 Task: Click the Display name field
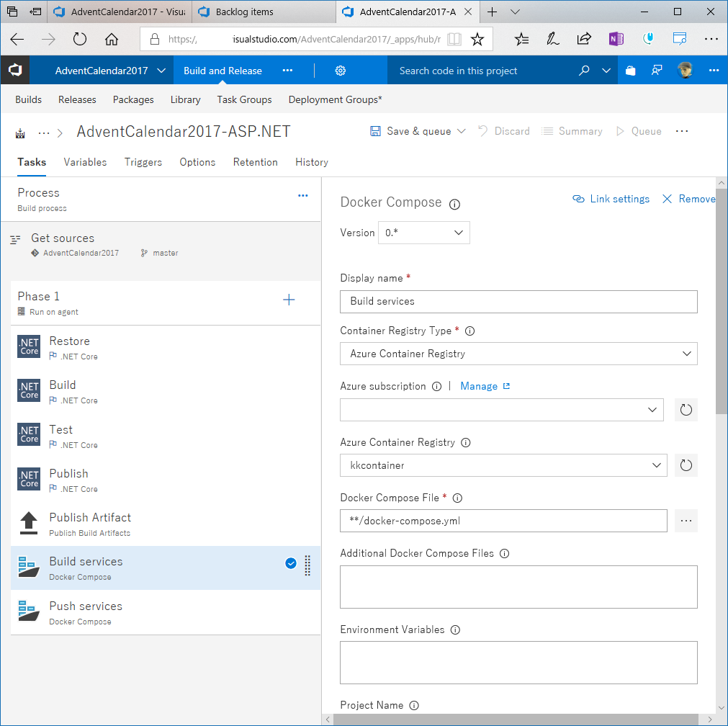(518, 302)
